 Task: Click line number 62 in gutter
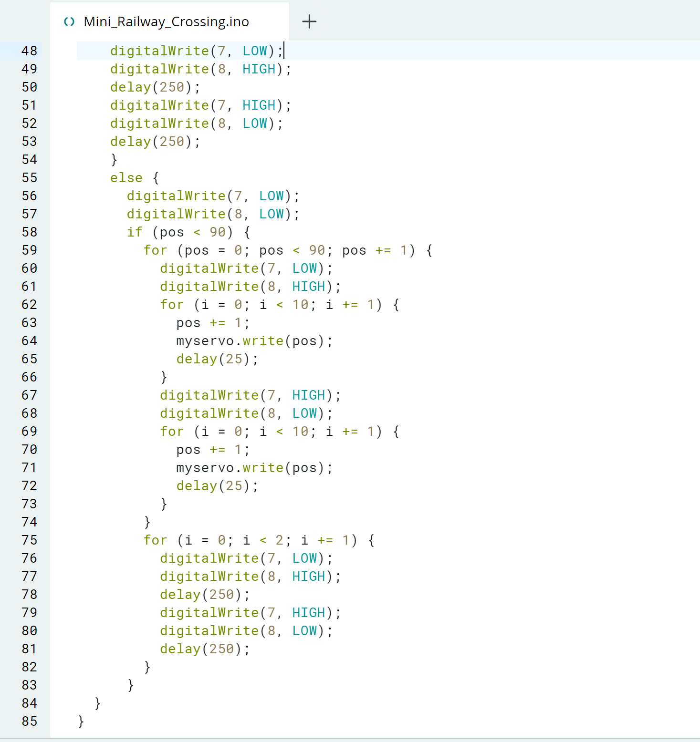29,304
